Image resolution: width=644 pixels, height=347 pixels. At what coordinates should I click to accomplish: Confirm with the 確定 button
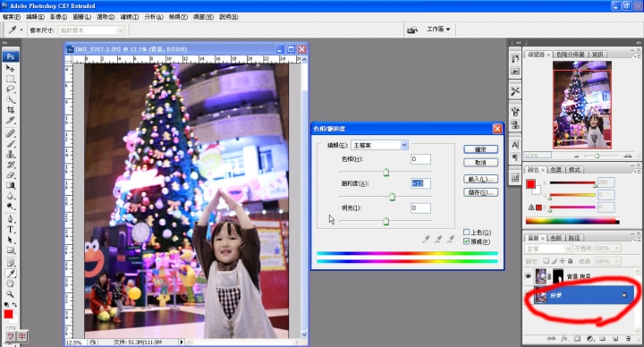coord(480,149)
